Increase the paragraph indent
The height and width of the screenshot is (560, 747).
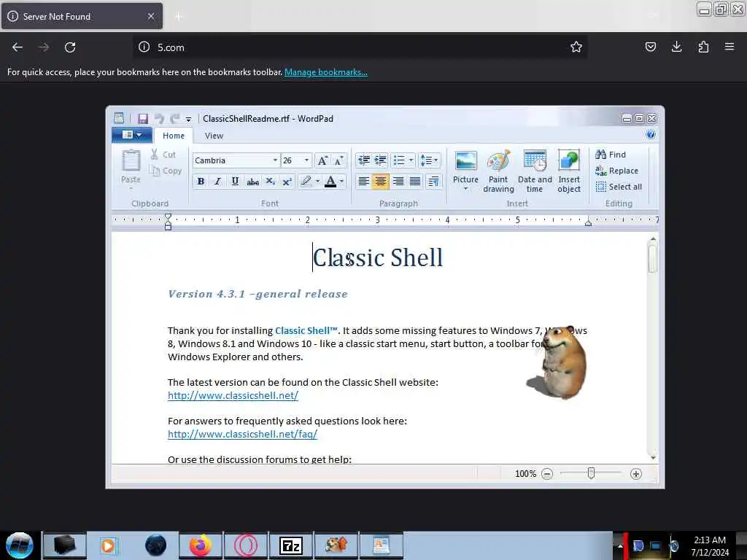click(x=380, y=160)
